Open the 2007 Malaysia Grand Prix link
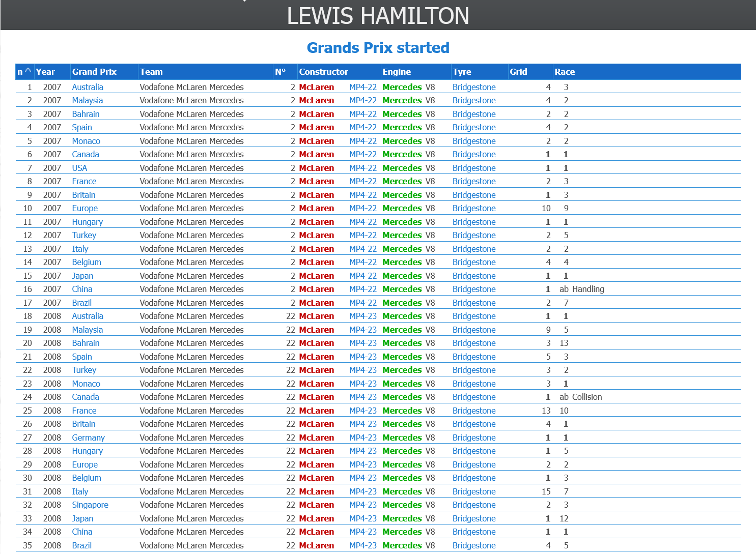Image resolution: width=756 pixels, height=554 pixels. coord(88,100)
